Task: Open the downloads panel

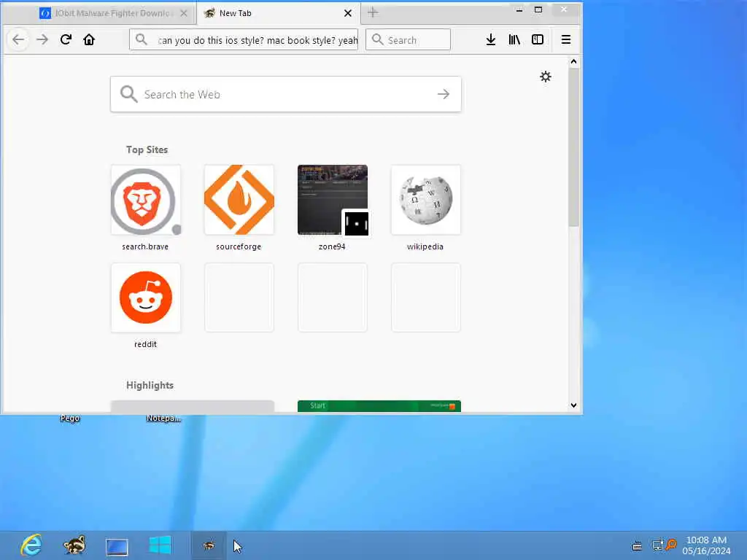Action: pos(491,39)
